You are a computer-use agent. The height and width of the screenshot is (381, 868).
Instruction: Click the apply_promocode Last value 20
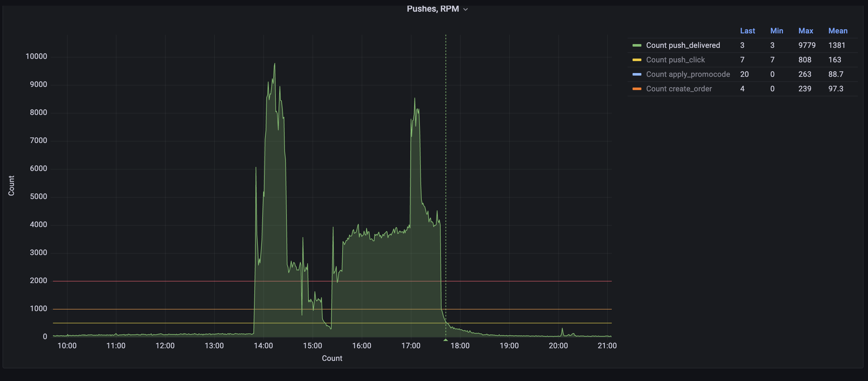[x=744, y=74]
